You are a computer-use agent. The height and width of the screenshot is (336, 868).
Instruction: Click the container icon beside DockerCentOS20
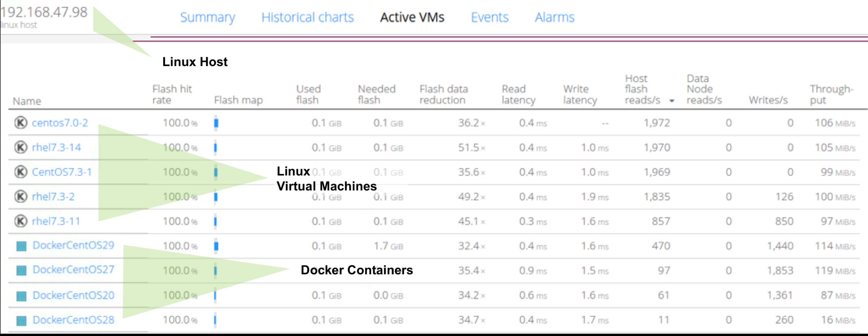click(21, 296)
